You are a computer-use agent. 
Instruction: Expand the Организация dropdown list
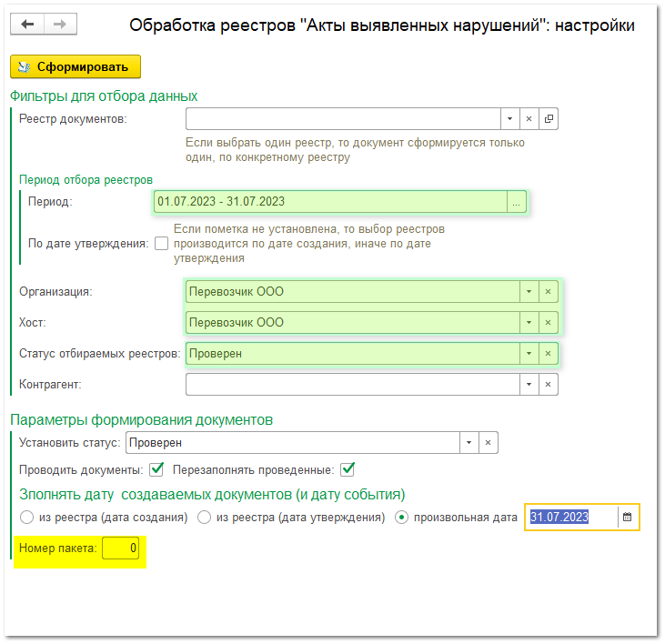coord(528,292)
